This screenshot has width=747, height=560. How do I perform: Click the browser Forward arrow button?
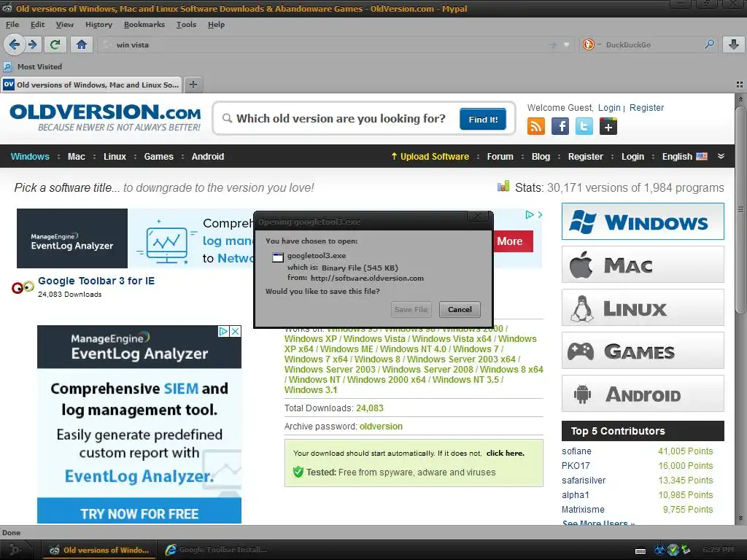[32, 44]
